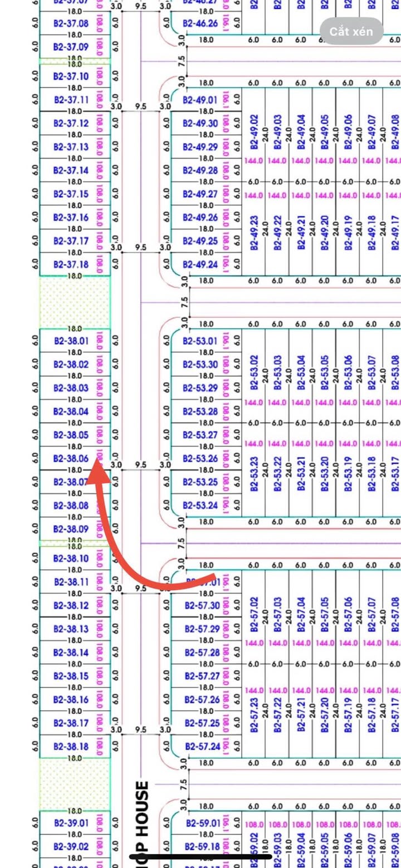The height and width of the screenshot is (868, 401).
Task: Pick the B2-39.02 lot
Action: [71, 846]
